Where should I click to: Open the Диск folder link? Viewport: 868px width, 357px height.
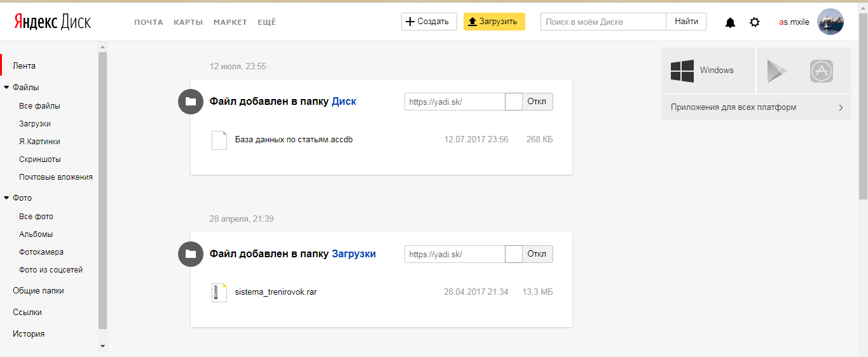click(344, 102)
